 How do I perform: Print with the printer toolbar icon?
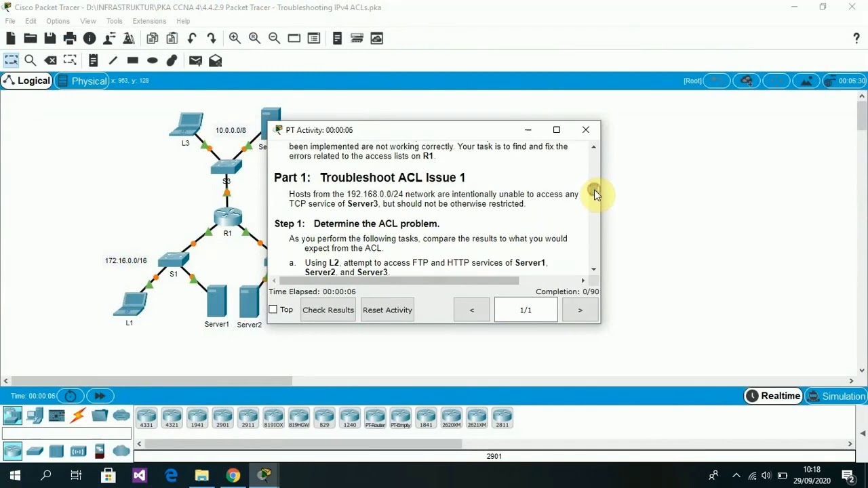click(70, 39)
